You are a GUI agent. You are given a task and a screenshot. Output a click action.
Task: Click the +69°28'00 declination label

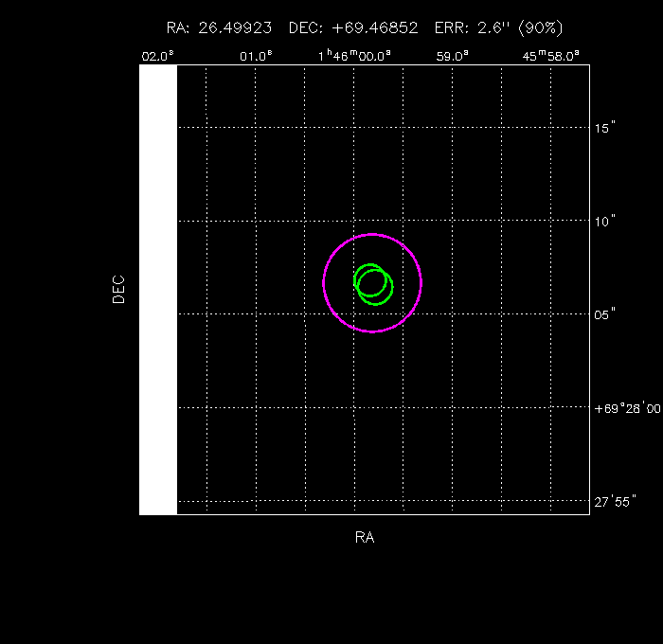coord(627,408)
